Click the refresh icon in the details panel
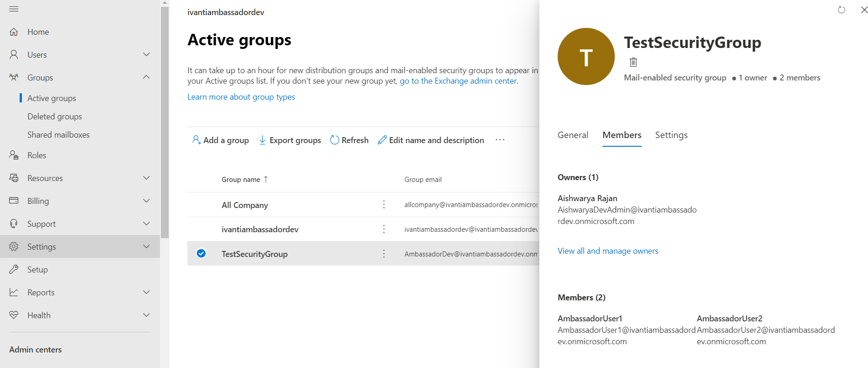The width and height of the screenshot is (868, 368). tap(841, 10)
